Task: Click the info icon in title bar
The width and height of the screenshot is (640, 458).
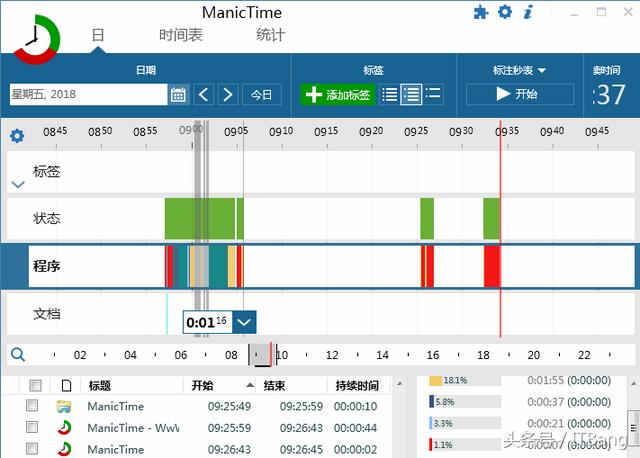Action: (x=528, y=12)
